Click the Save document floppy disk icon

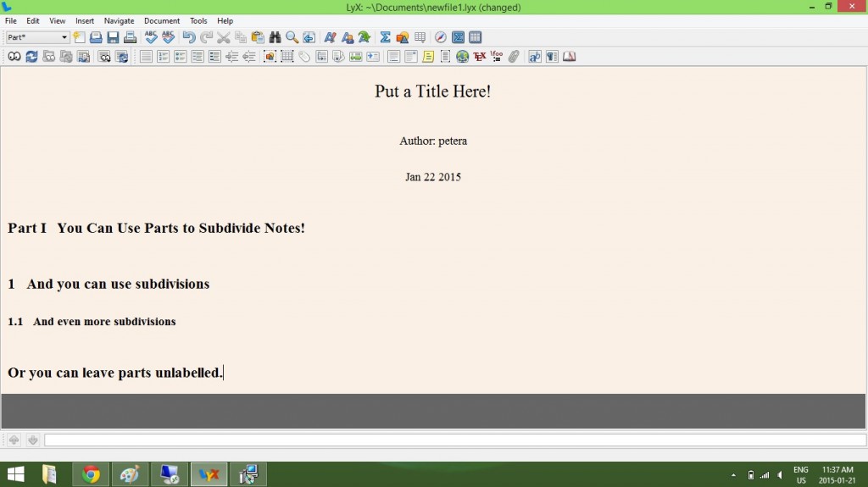(113, 37)
